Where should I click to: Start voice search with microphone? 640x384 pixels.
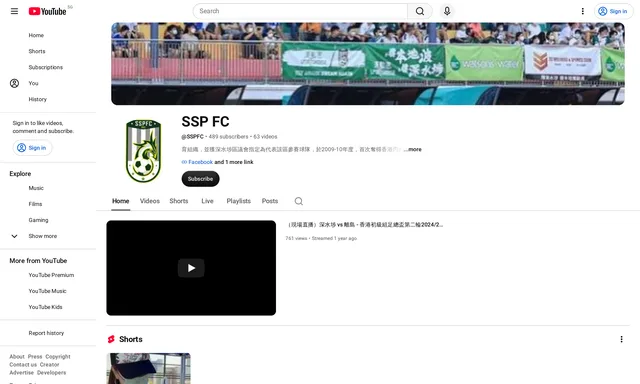[447, 11]
